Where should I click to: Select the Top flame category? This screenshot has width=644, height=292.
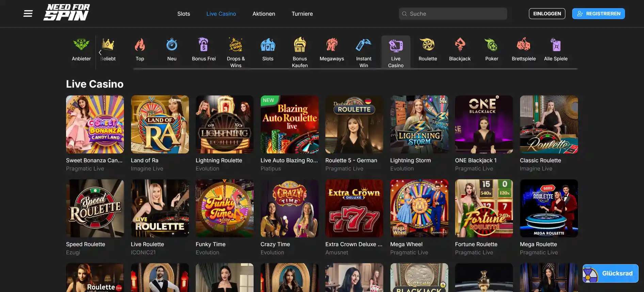(140, 50)
